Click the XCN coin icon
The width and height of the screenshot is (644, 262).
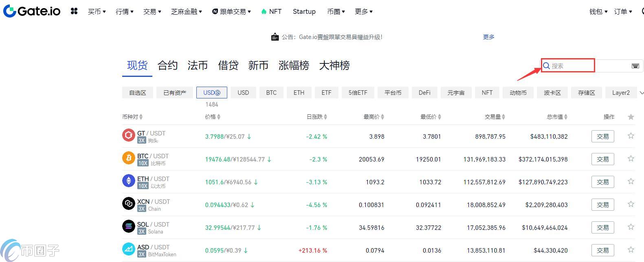(x=129, y=203)
